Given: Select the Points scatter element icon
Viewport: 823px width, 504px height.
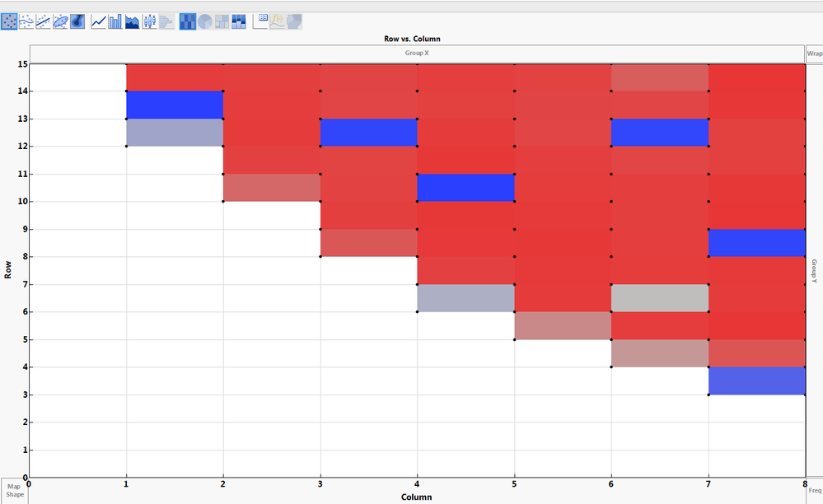Looking at the screenshot, I should (x=9, y=21).
